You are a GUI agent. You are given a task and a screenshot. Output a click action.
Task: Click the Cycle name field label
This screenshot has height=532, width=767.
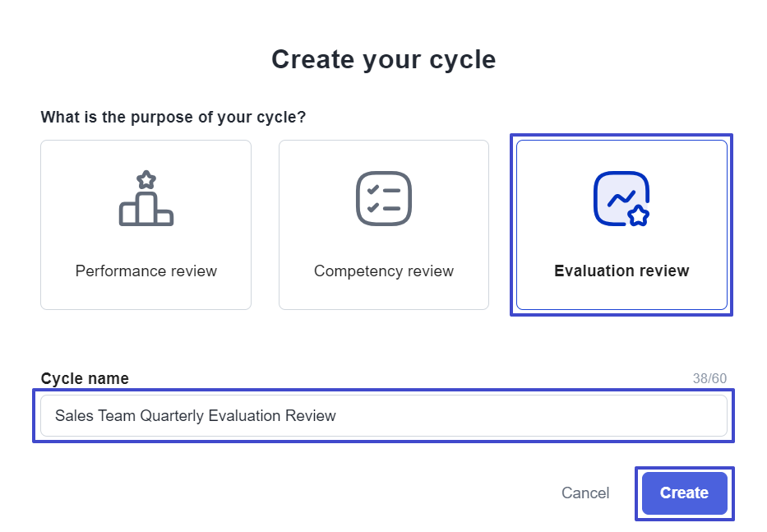pos(85,378)
